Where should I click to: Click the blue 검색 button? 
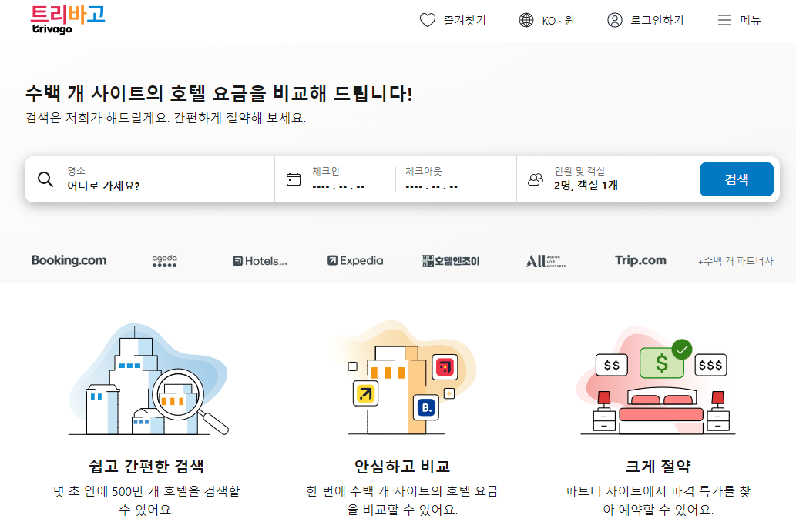coord(736,179)
